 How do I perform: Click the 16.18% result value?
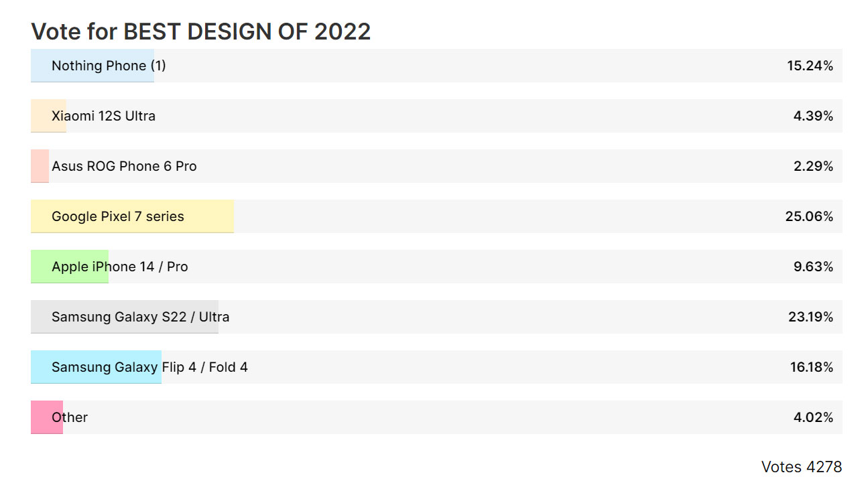click(x=811, y=367)
